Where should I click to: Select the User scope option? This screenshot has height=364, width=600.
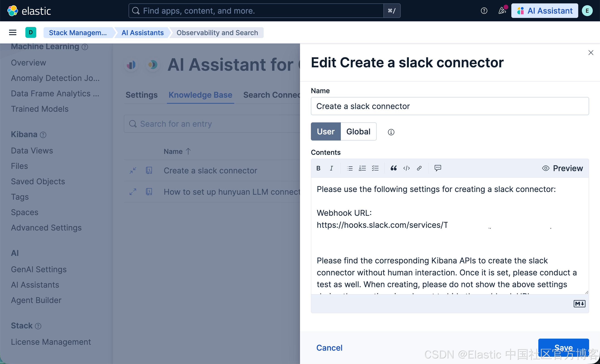[x=326, y=132]
